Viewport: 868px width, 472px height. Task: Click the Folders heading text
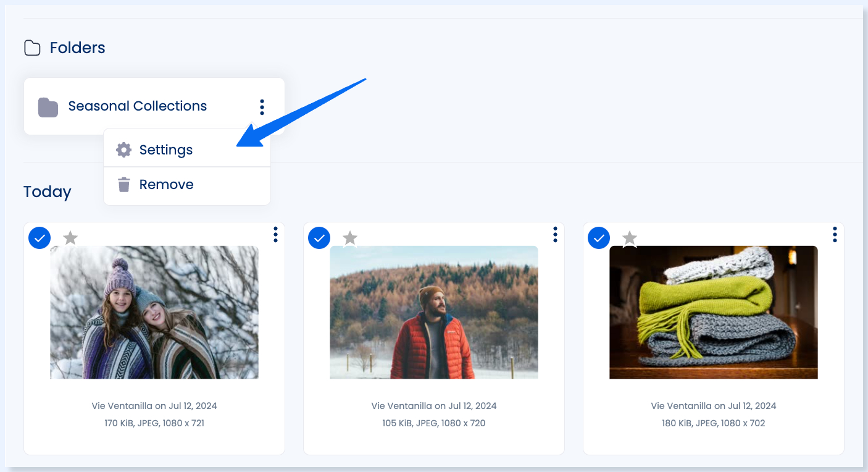tap(78, 48)
